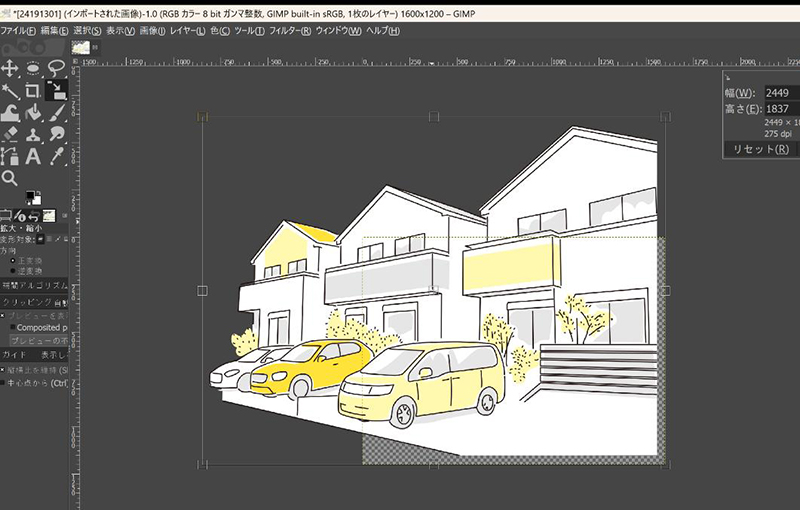Image resolution: width=800 pixels, height=510 pixels.
Task: Select the Color Picker eyedropper tool
Action: coord(57,156)
